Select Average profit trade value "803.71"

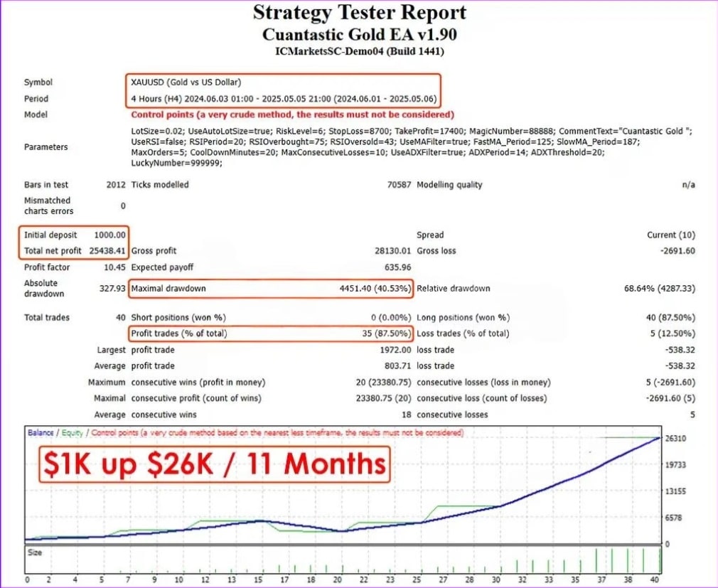coord(398,366)
